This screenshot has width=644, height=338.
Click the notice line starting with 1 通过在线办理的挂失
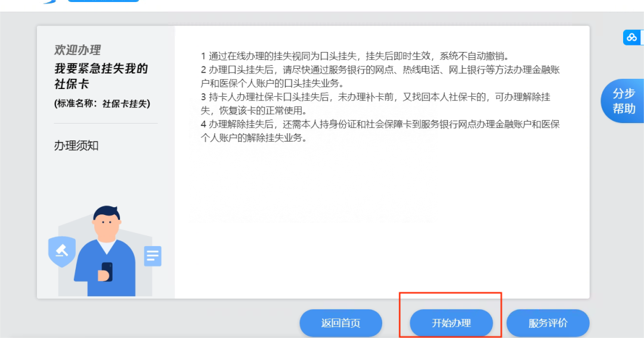pos(355,56)
